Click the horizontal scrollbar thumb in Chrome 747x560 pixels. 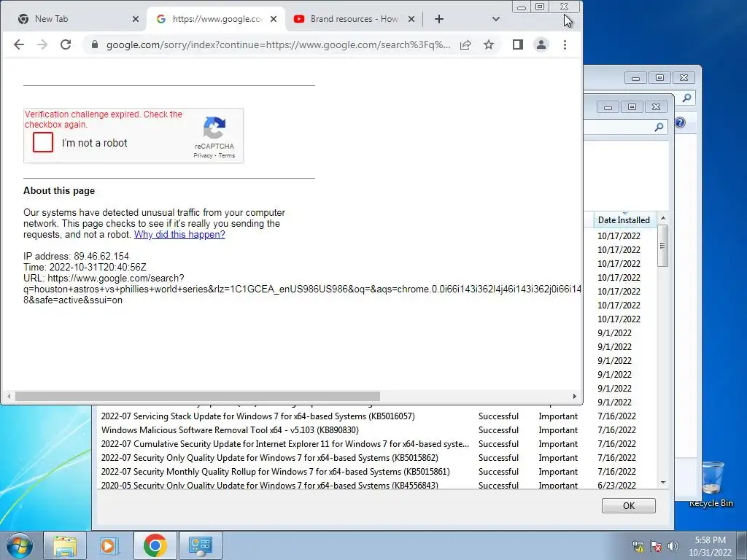click(197, 396)
